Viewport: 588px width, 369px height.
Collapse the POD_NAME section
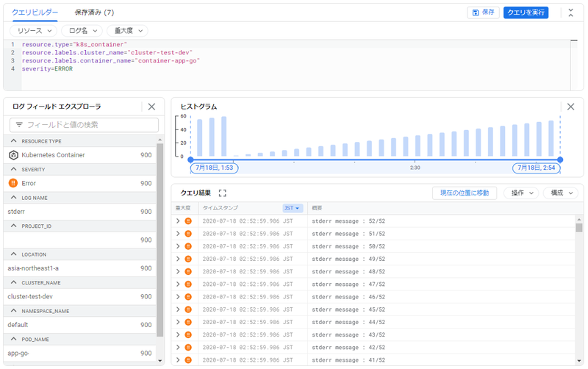(14, 340)
